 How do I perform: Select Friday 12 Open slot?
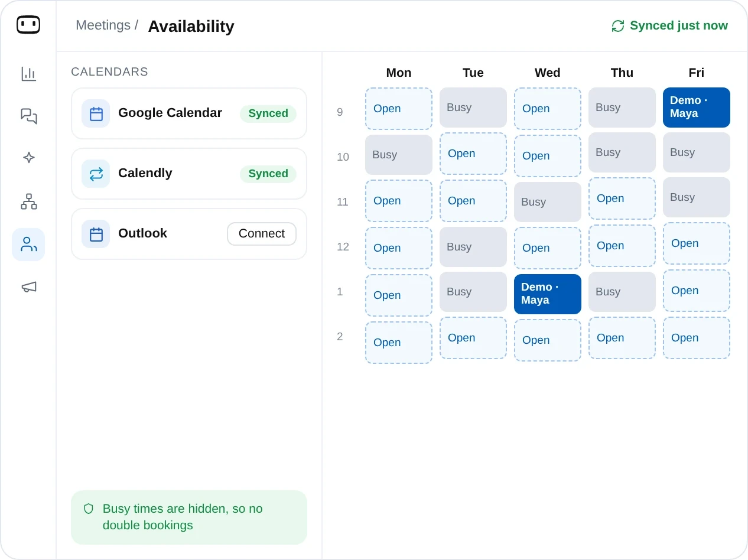[697, 243]
